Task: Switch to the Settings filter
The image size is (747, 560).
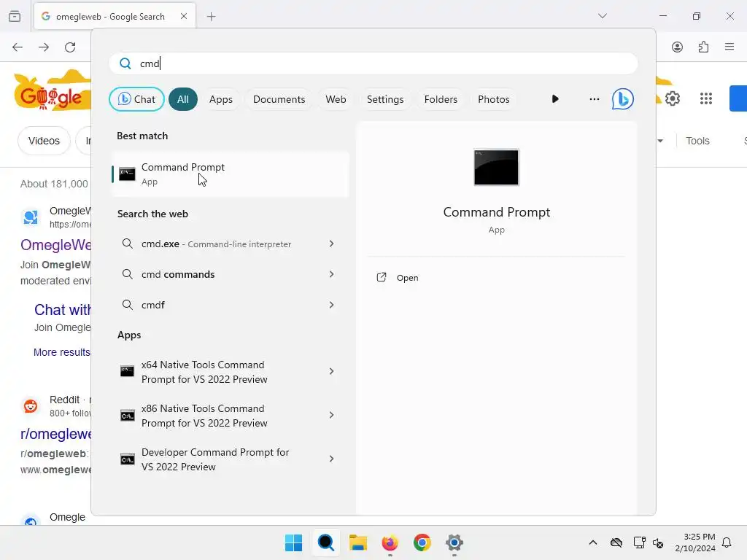Action: (x=385, y=99)
